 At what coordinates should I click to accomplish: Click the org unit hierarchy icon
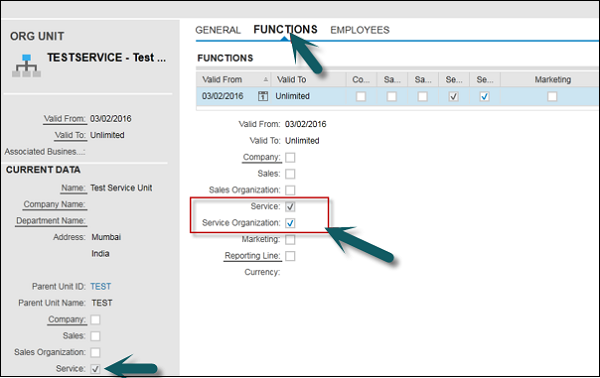[x=26, y=65]
